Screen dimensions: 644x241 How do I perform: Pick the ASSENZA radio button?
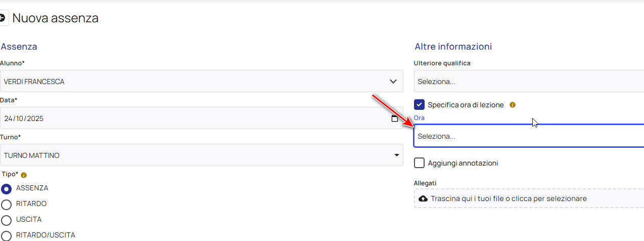[x=7, y=188]
